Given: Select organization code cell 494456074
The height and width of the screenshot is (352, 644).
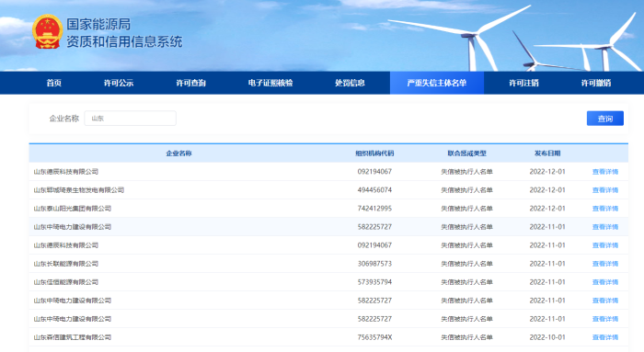Looking at the screenshot, I should [374, 190].
